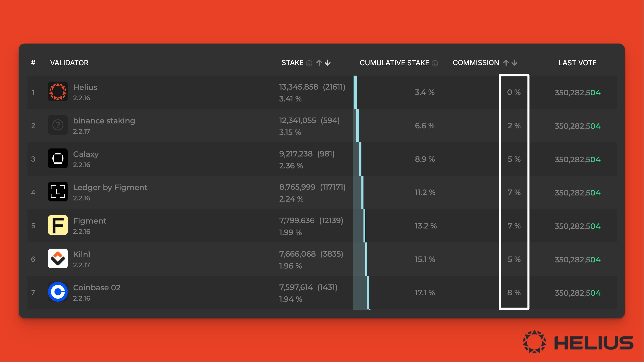The width and height of the screenshot is (644, 362).
Task: Sort Commission column ascending
Action: click(506, 62)
